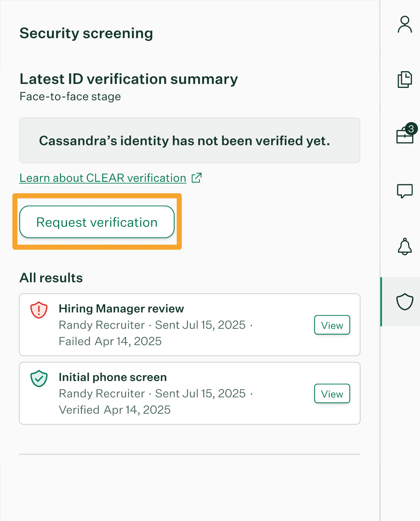Screen dimensions: 420x521
Task: Select the Initial phone screen title
Action: 112,377
